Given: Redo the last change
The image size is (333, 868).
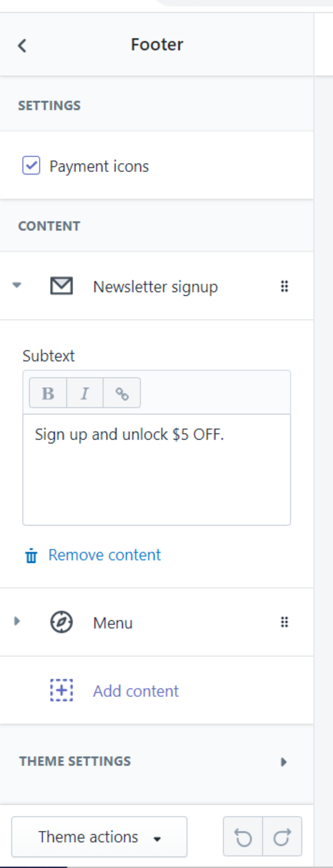Looking at the screenshot, I should tap(282, 837).
